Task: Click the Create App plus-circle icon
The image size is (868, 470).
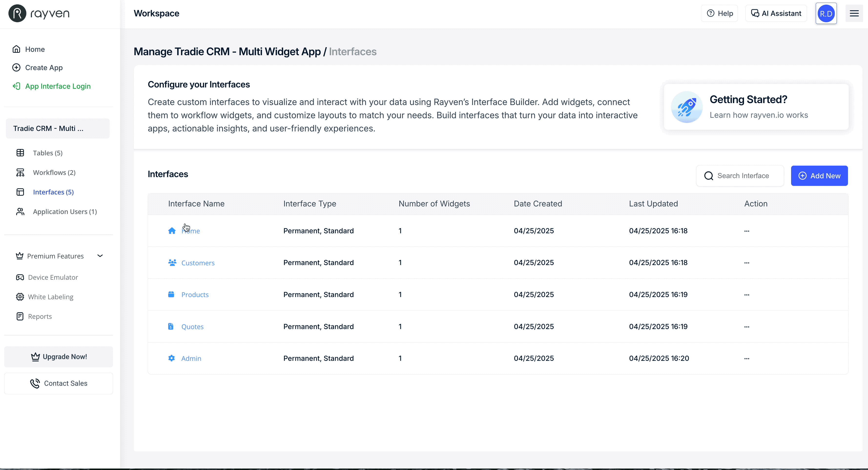Action: click(x=17, y=67)
